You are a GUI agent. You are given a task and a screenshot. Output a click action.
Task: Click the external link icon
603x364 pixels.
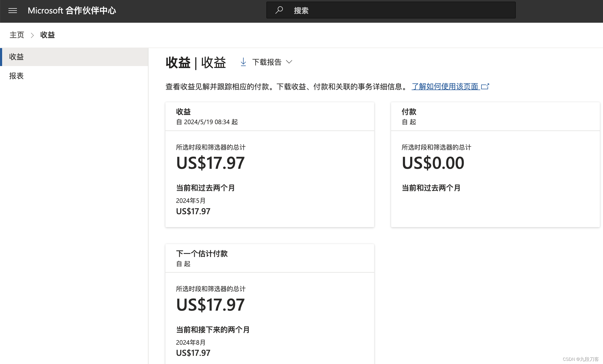coord(485,86)
